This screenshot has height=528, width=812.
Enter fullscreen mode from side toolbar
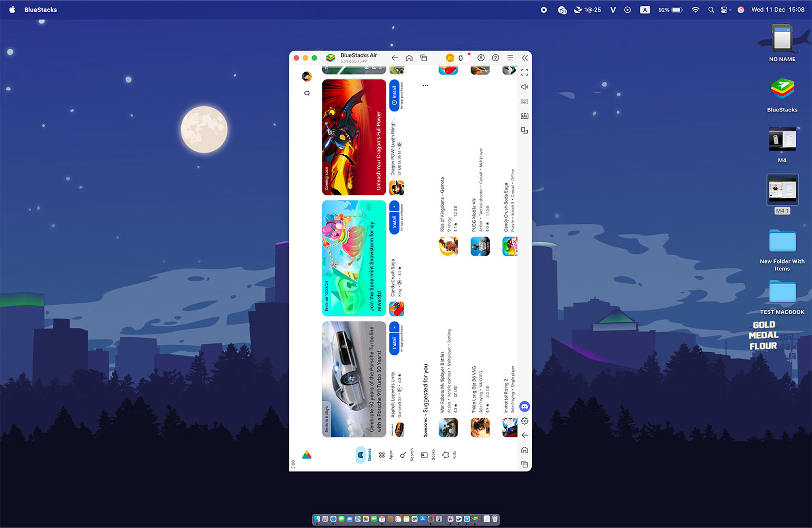tap(524, 72)
